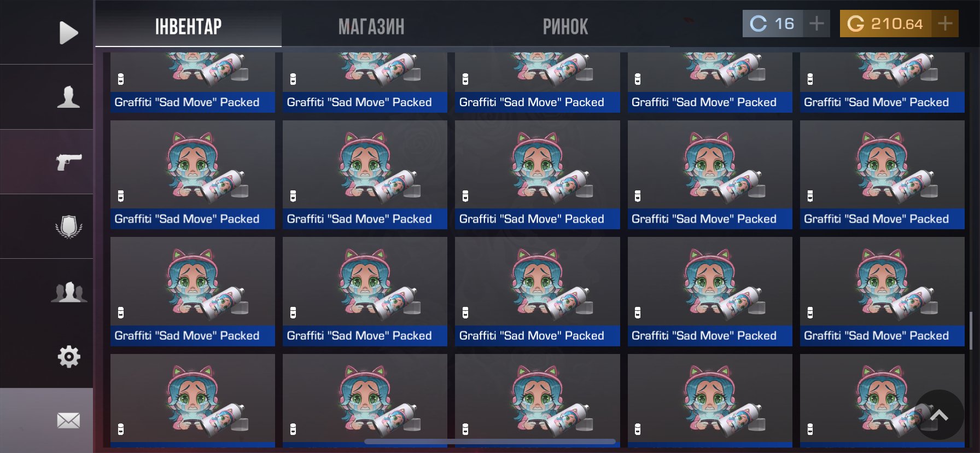Image resolution: width=980 pixels, height=453 pixels.
Task: Tap the Play arrow icon in sidebar
Action: 68,33
